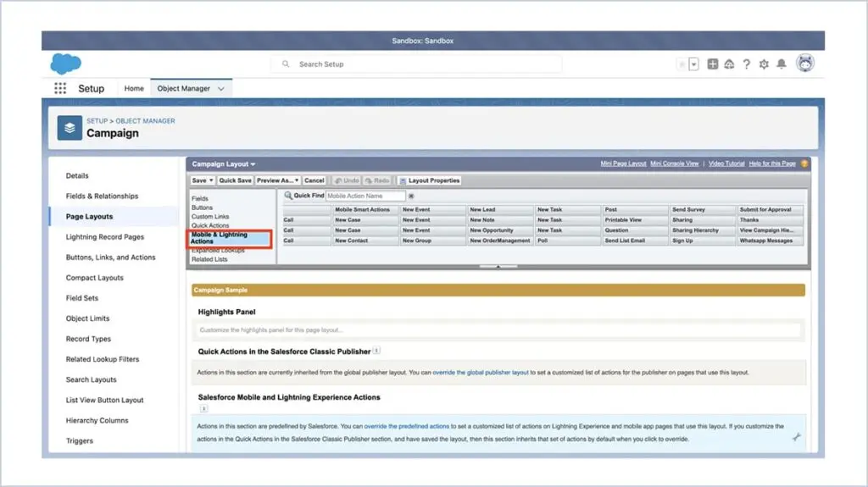Open Buttons, Links, and Actions
The width and height of the screenshot is (868, 487).
click(x=110, y=257)
